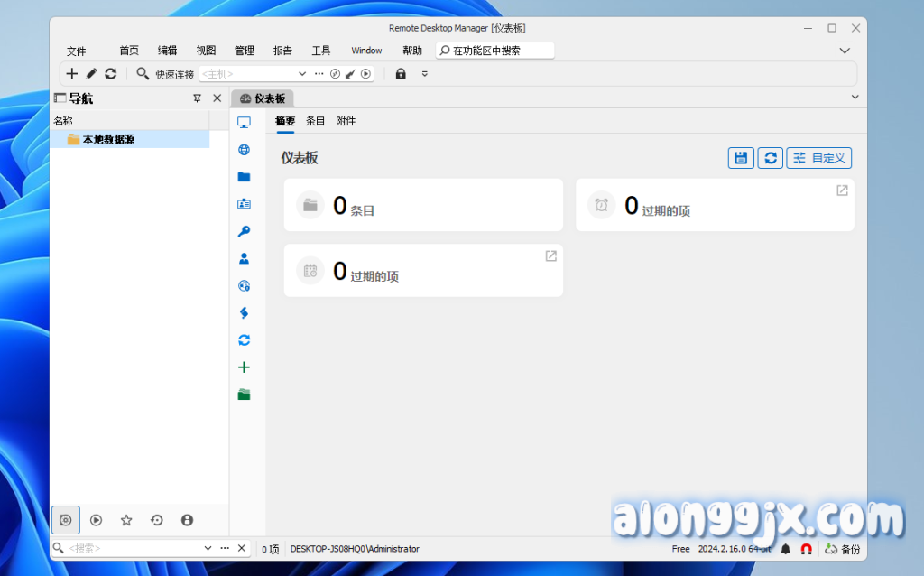Click the 在功能区中搜索 search field

pos(496,51)
